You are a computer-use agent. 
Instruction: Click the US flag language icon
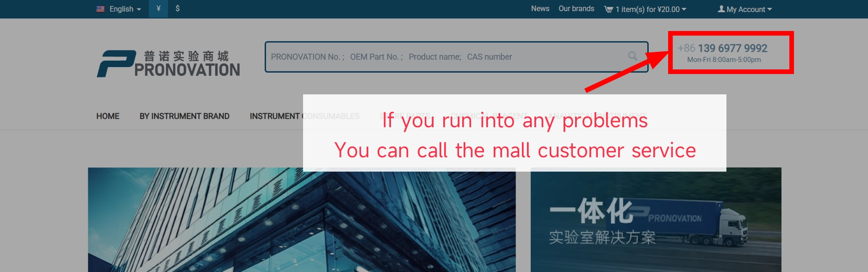coord(100,9)
